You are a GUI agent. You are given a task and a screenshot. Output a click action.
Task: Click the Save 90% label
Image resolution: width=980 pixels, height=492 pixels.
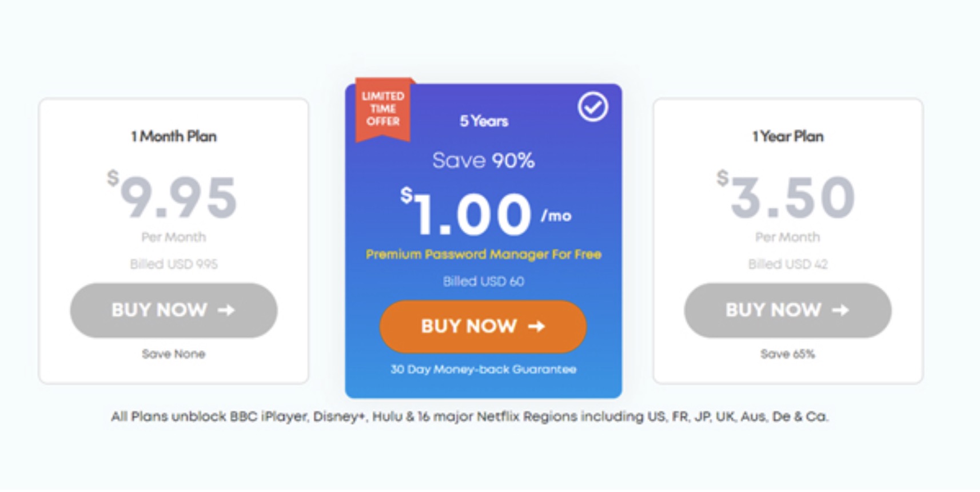coord(483,161)
